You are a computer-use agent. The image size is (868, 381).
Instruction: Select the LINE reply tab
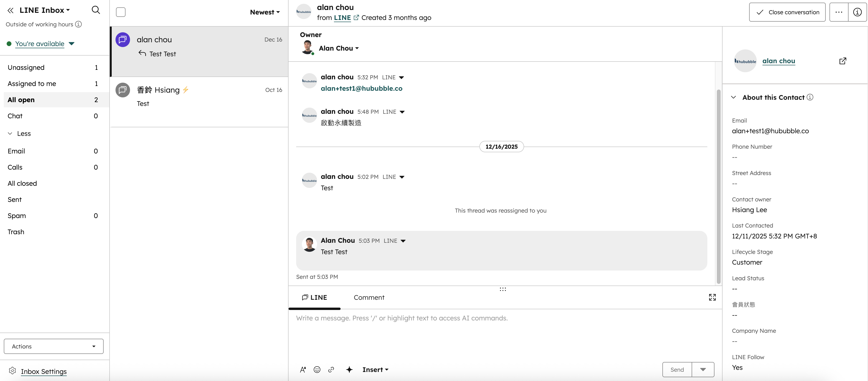(x=314, y=297)
